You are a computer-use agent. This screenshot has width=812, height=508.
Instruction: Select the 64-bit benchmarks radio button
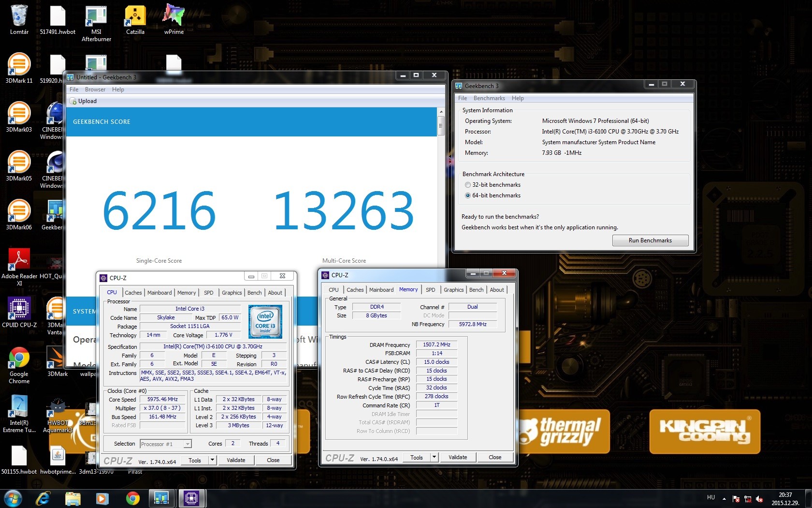(x=467, y=195)
